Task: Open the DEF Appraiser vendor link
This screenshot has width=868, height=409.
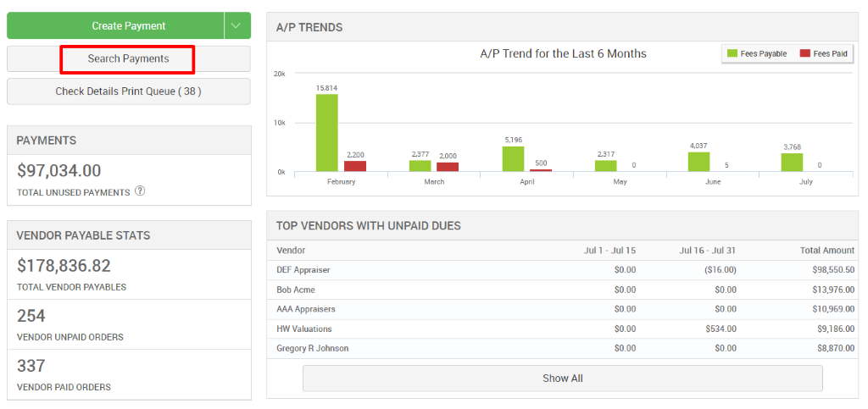Action: pyautogui.click(x=303, y=270)
